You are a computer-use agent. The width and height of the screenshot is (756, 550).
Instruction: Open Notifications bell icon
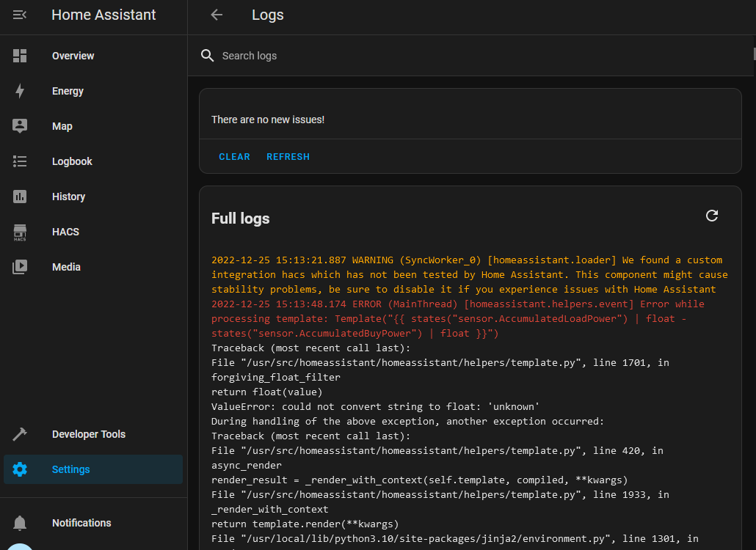point(20,523)
